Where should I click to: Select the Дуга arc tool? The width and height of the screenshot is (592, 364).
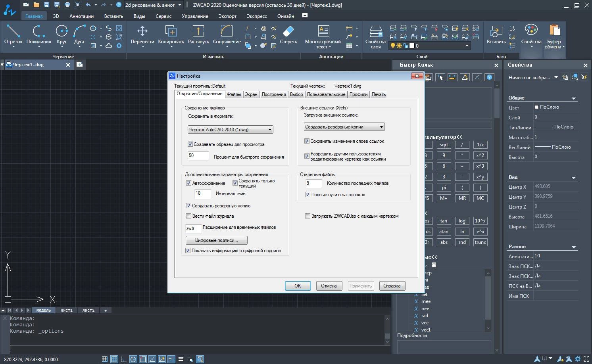(79, 35)
